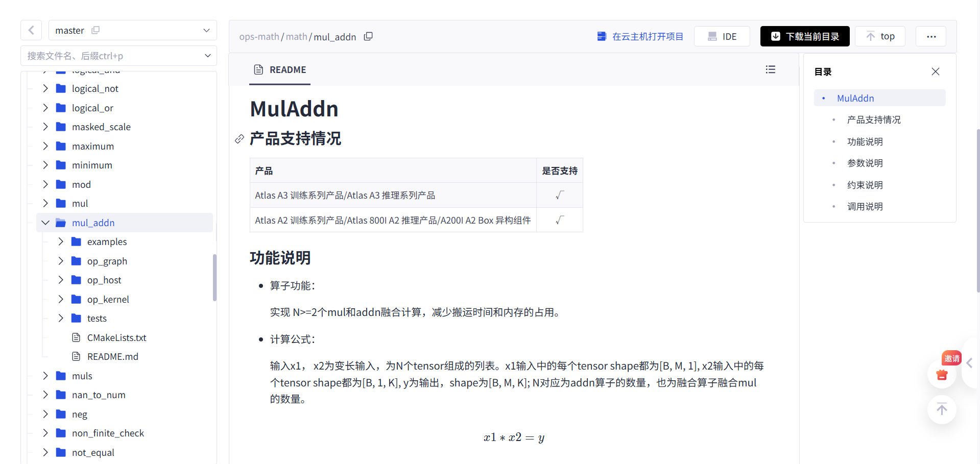Image resolution: width=980 pixels, height=464 pixels.
Task: Click README.md file icon
Action: click(x=76, y=356)
